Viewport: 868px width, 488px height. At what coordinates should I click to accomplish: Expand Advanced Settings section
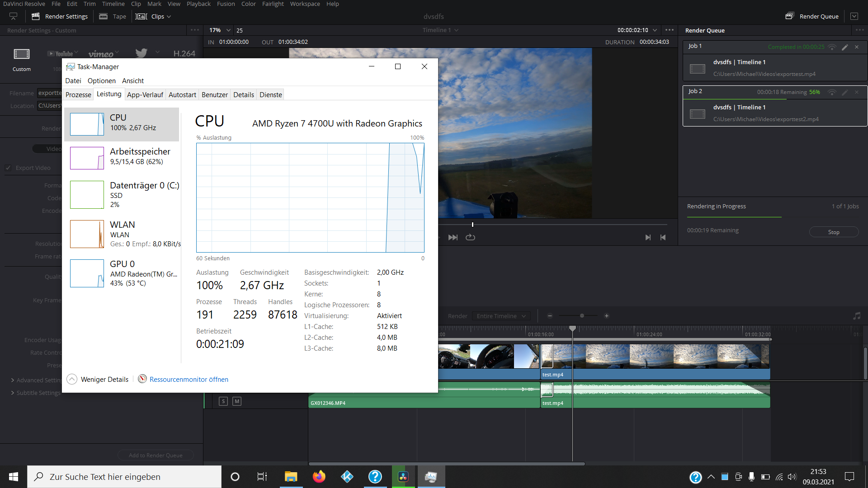36,380
